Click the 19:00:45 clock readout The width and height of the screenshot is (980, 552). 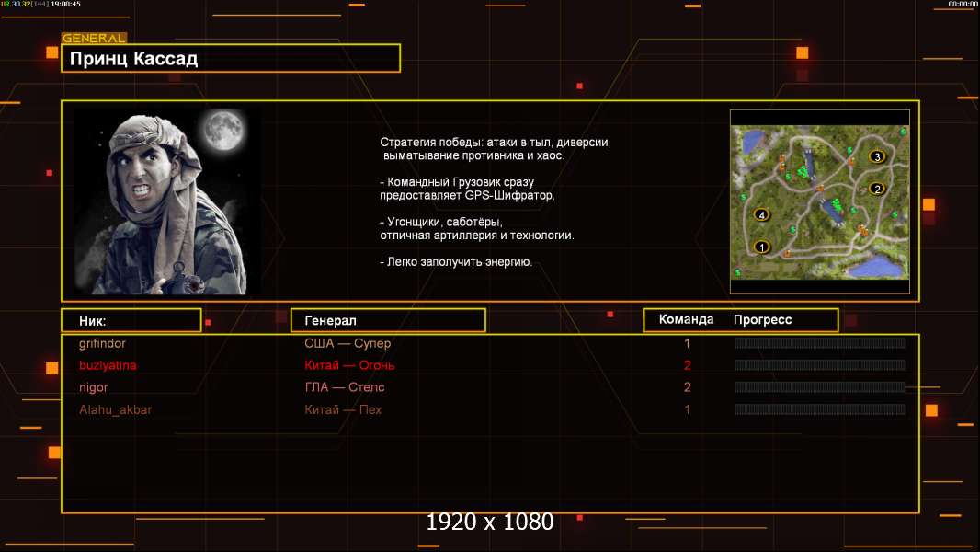pyautogui.click(x=65, y=4)
